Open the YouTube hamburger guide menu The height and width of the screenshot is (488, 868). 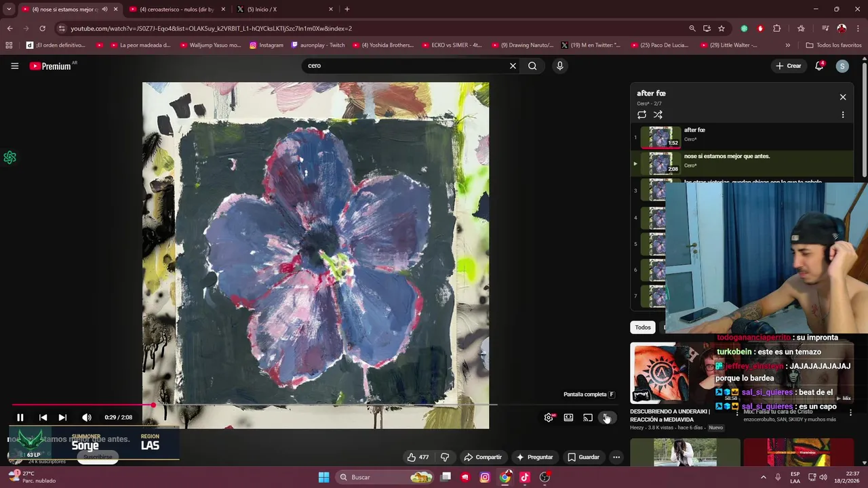click(14, 66)
